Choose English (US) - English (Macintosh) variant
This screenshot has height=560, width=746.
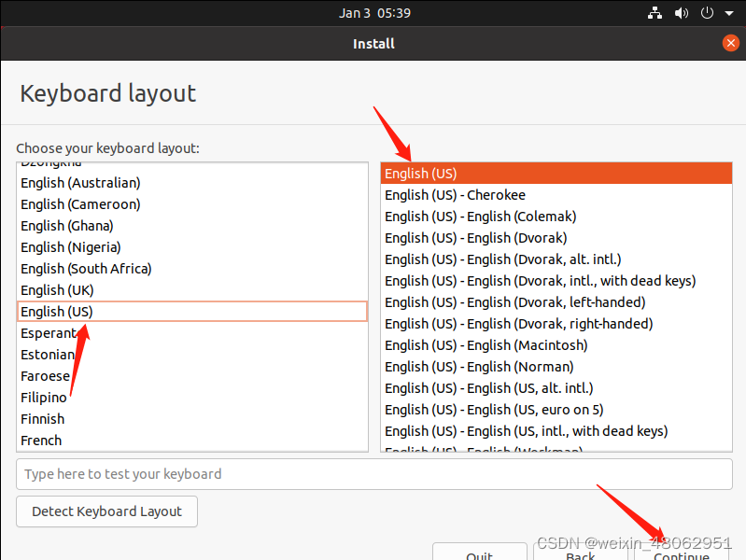pos(486,345)
